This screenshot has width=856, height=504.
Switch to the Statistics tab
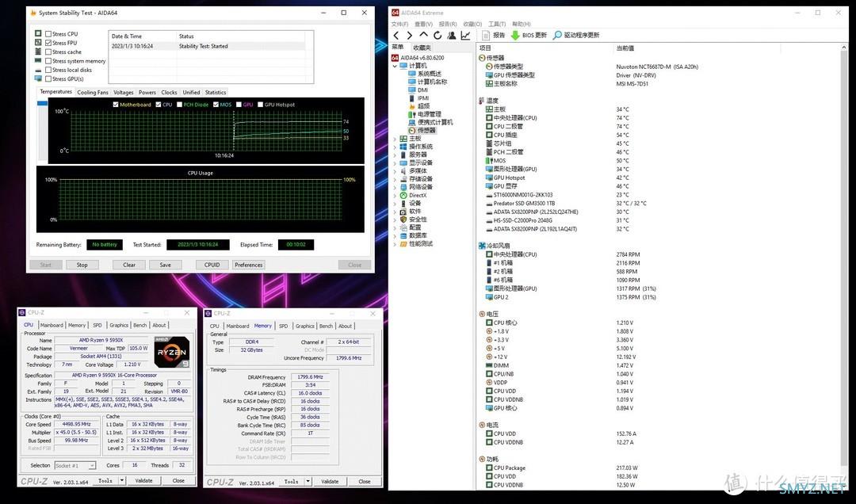point(216,93)
